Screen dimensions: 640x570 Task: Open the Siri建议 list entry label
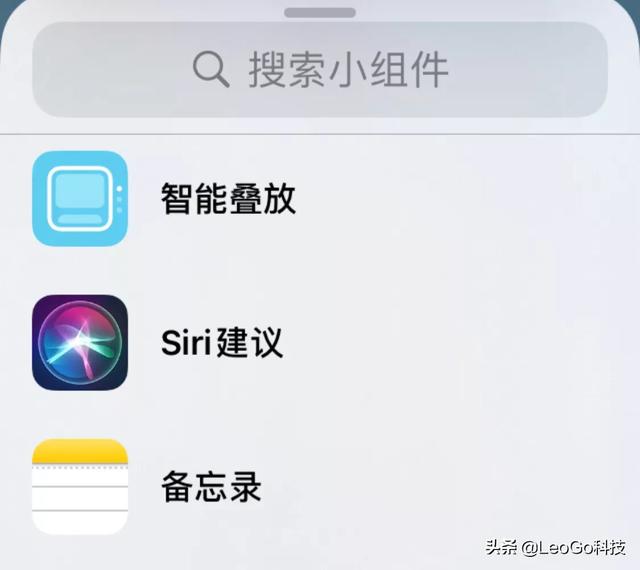222,342
